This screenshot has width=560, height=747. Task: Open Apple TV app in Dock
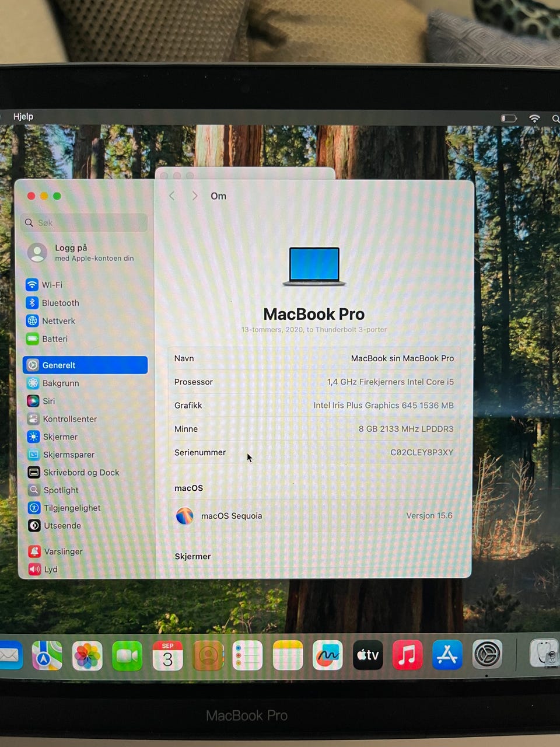click(x=368, y=655)
